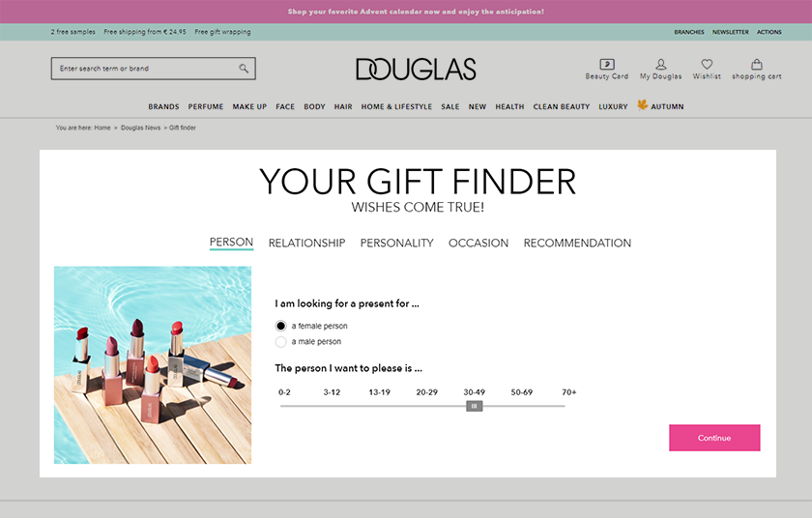
Task: Click the search magnifier icon
Action: click(x=244, y=69)
